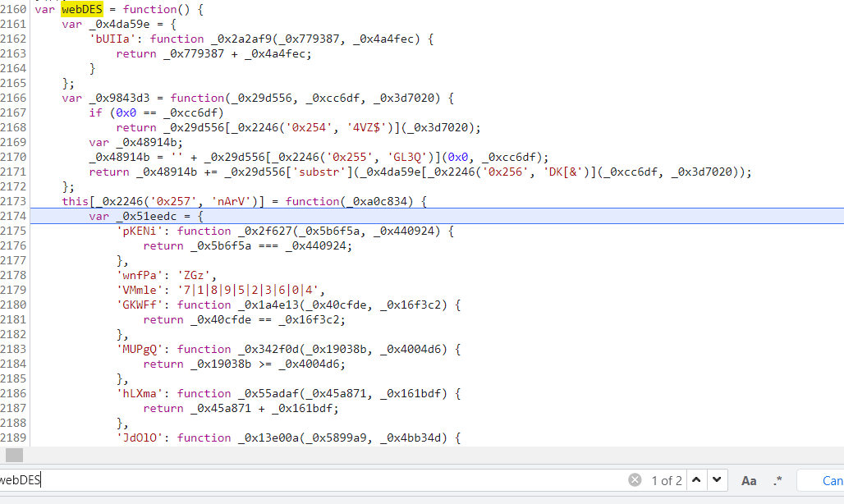Click line number 2179 in gutter

tap(13, 290)
